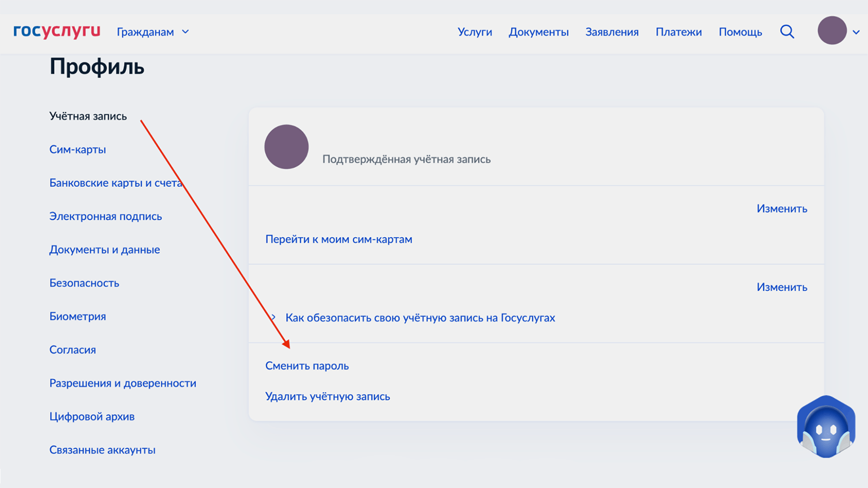The height and width of the screenshot is (488, 868).
Task: Open the search magnifier icon
Action: tap(787, 32)
